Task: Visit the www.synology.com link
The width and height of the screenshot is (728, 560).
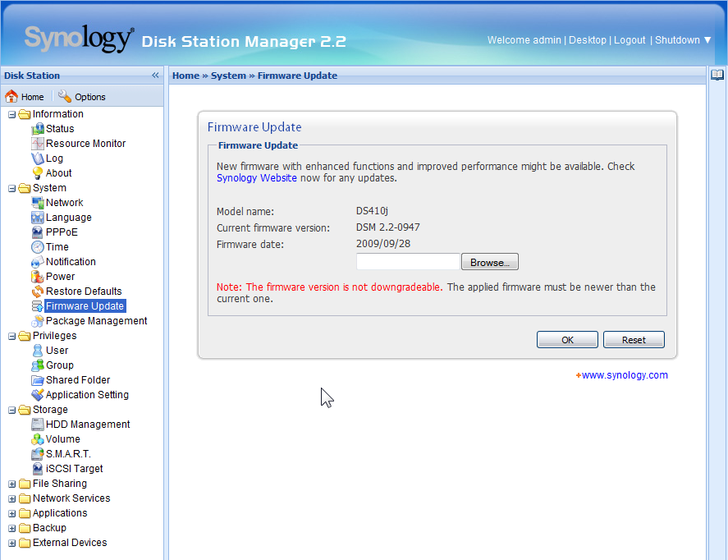Action: (x=625, y=374)
